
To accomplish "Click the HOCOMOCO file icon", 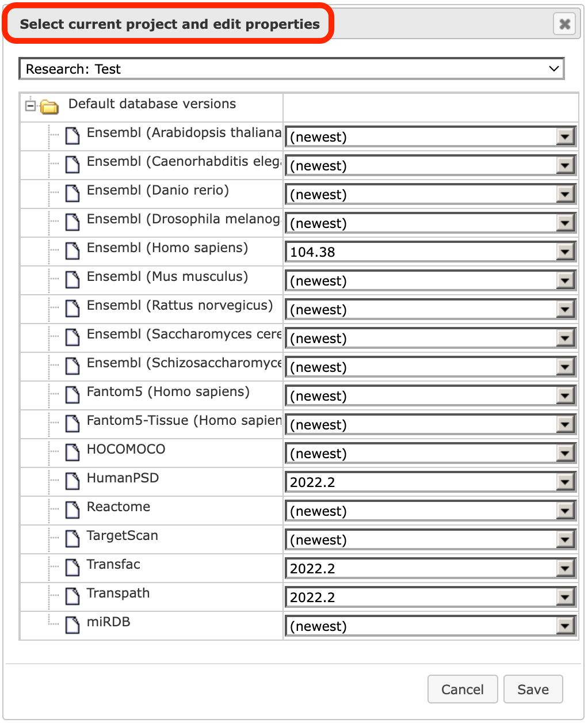I will point(72,452).
